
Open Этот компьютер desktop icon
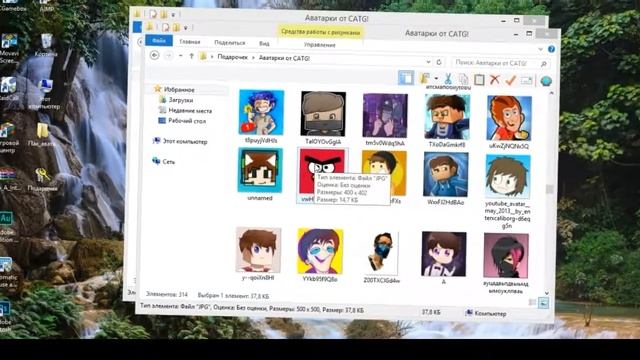pos(44,95)
